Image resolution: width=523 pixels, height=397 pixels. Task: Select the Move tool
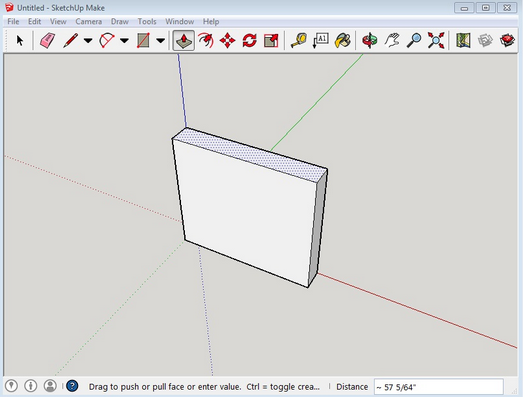(x=227, y=41)
